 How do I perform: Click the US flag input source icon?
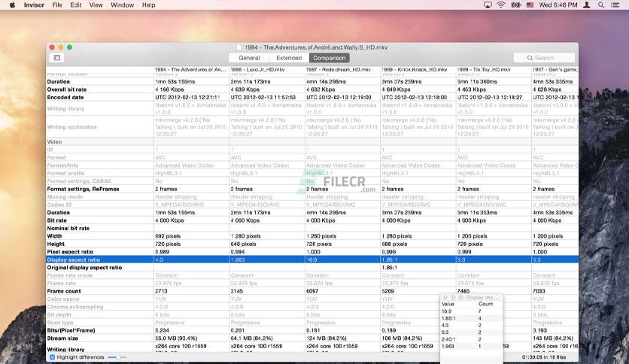click(530, 5)
